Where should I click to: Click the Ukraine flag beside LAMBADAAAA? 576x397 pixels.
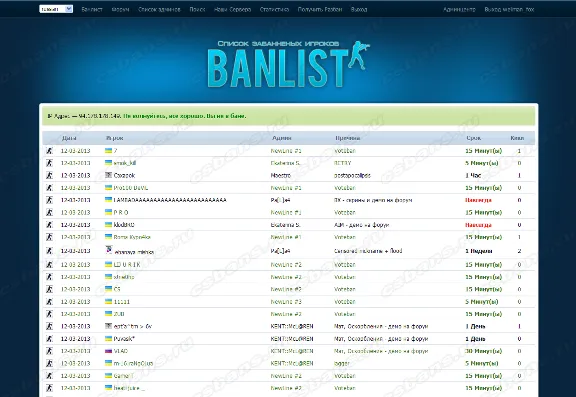(108, 200)
